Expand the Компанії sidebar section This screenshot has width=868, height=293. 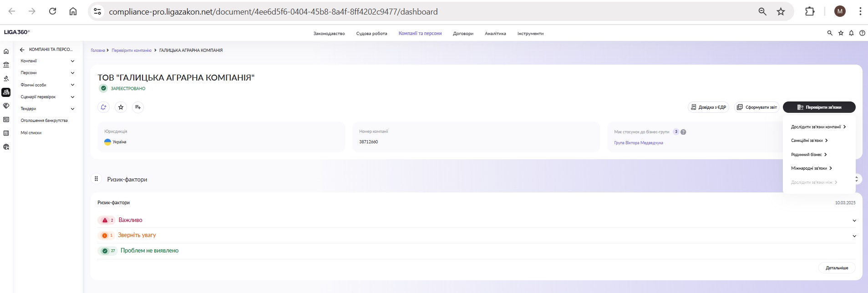72,61
